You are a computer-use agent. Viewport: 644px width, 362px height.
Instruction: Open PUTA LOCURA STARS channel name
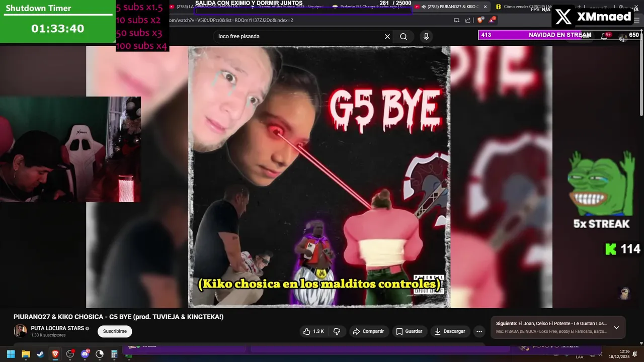57,328
